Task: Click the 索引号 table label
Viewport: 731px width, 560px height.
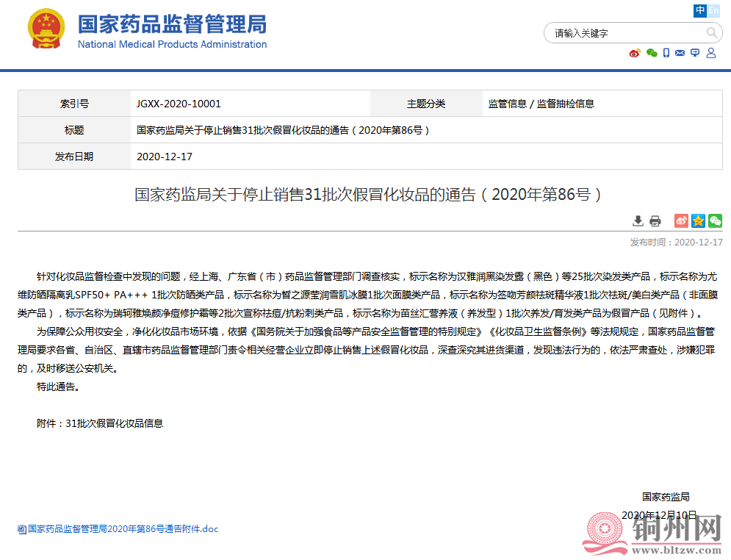Action: coord(74,104)
